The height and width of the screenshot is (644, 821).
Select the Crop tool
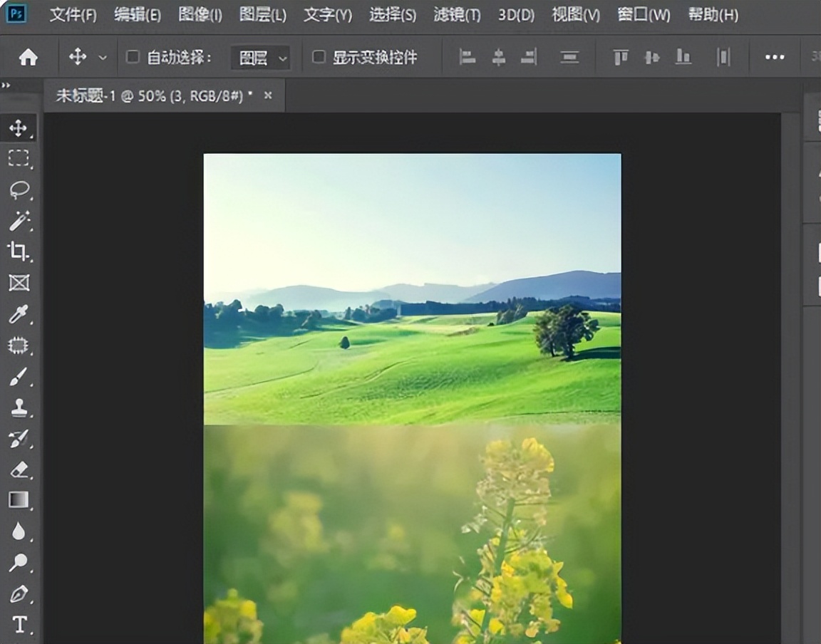[19, 252]
